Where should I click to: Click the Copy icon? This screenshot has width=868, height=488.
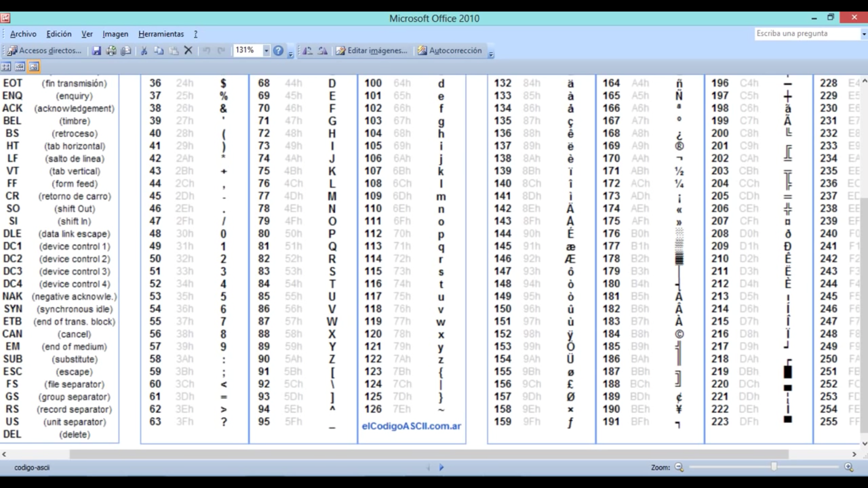[159, 50]
